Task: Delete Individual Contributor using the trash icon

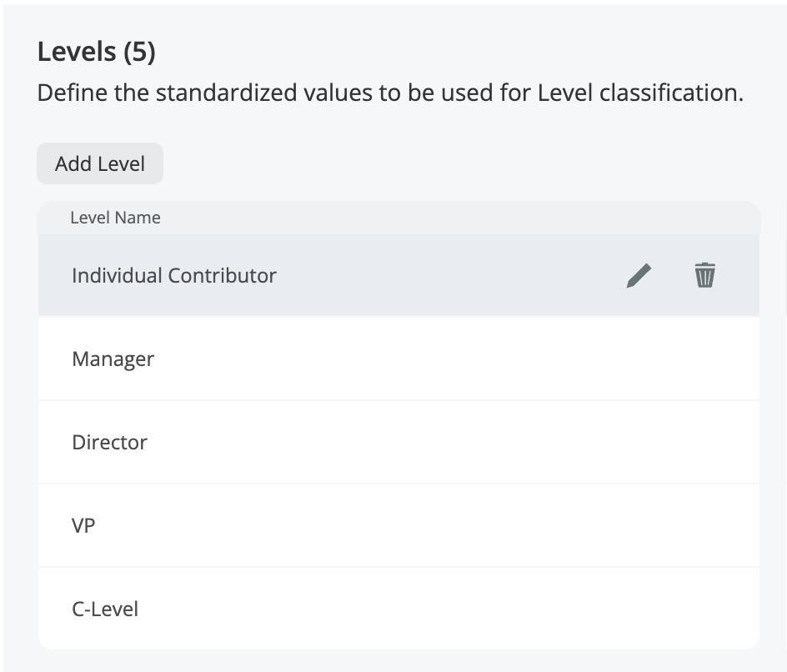Action: tap(705, 275)
